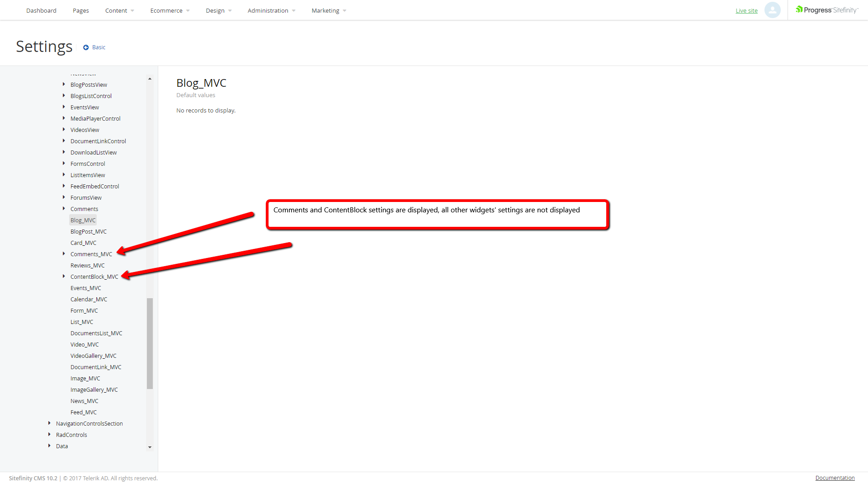Open the Marketing dropdown menu
This screenshot has height=483, width=868.
pyautogui.click(x=325, y=10)
